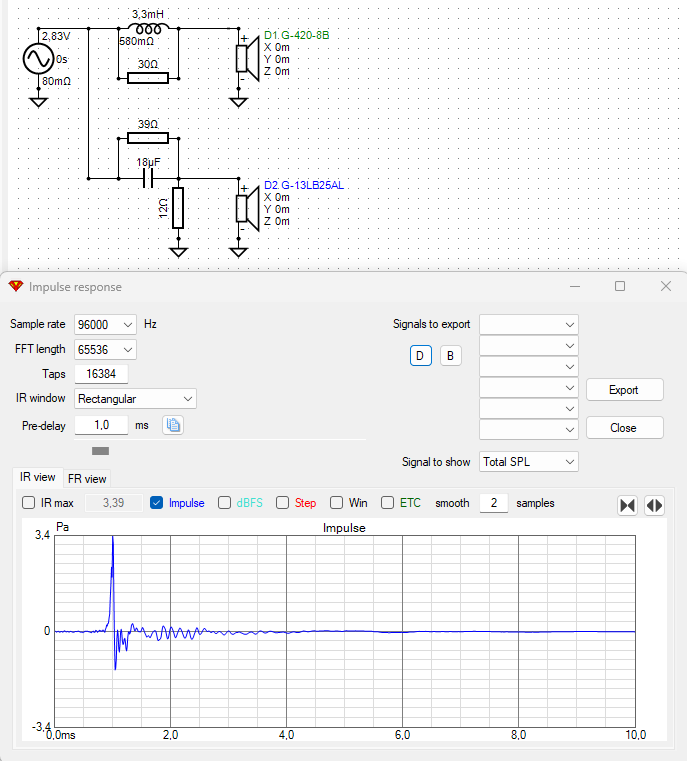This screenshot has height=761, width=687.
Task: Open the Sample rate 96000 dropdown
Action: pos(105,324)
